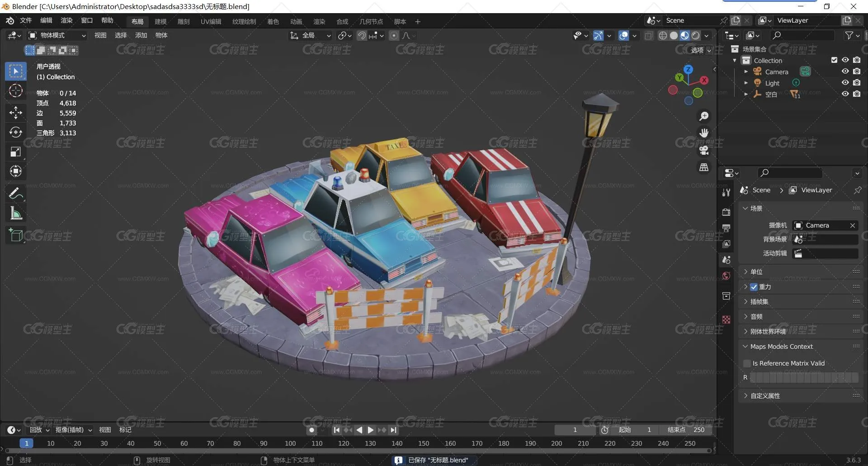Screen dimensions: 868x466
Task: Open the outliner filter funnel
Action: [x=852, y=35]
